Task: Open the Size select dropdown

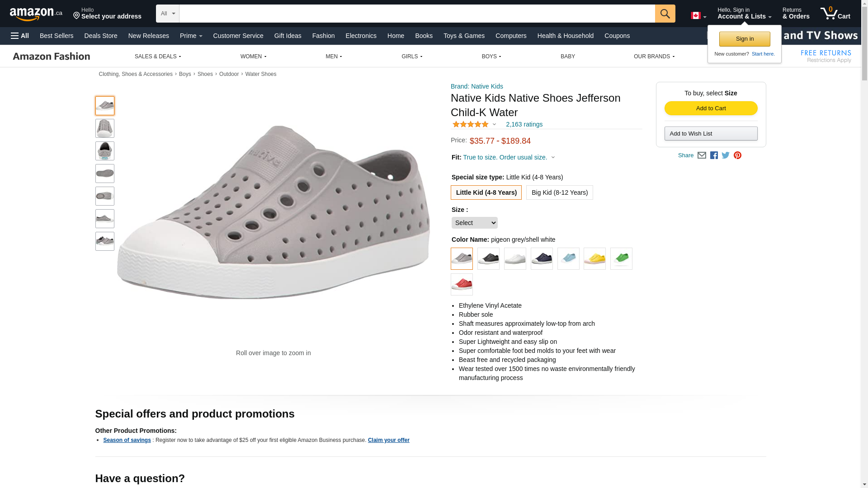Action: [474, 223]
